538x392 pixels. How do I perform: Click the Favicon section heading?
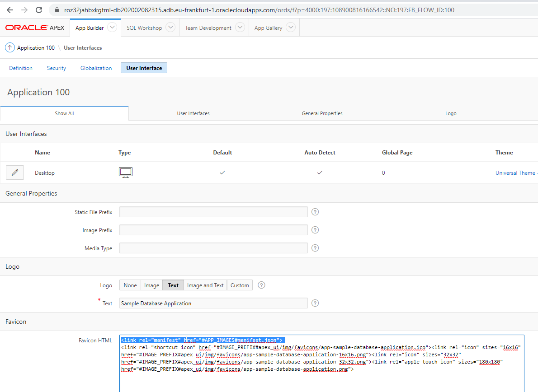(x=16, y=322)
